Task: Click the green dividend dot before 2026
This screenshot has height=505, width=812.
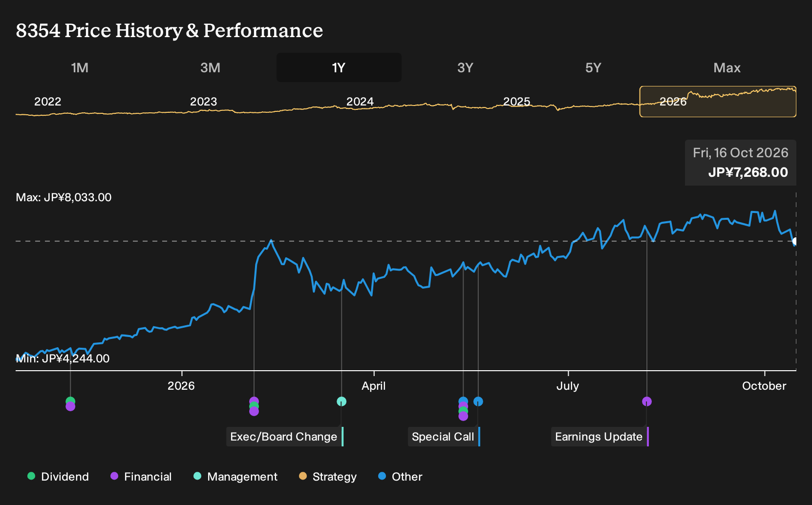Action: 70,401
